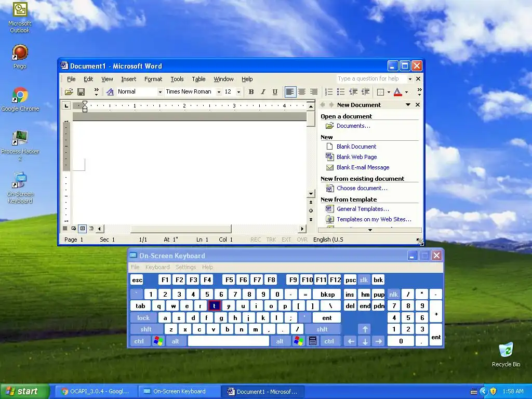Click the Blank Document link
This screenshot has height=399, width=532.
(356, 147)
